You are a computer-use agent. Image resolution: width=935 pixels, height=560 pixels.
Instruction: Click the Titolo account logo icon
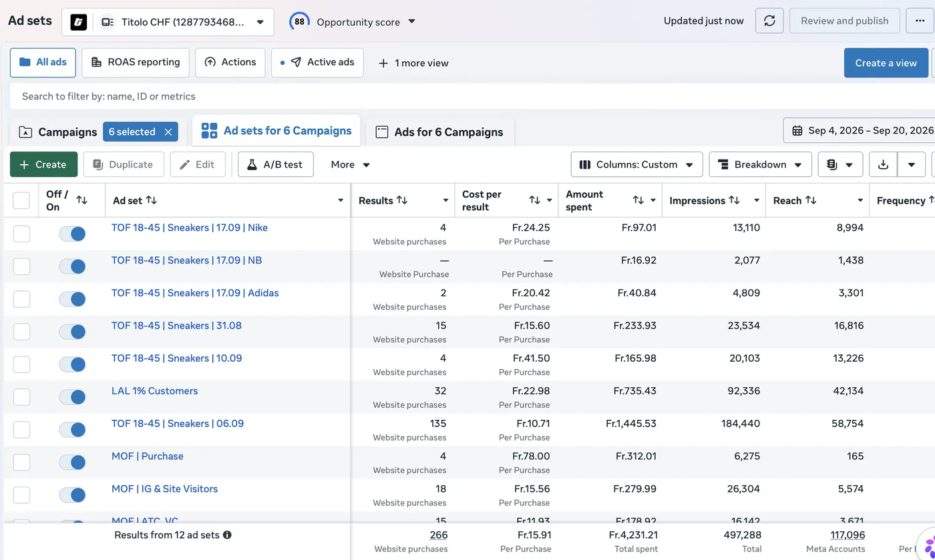coord(79,22)
